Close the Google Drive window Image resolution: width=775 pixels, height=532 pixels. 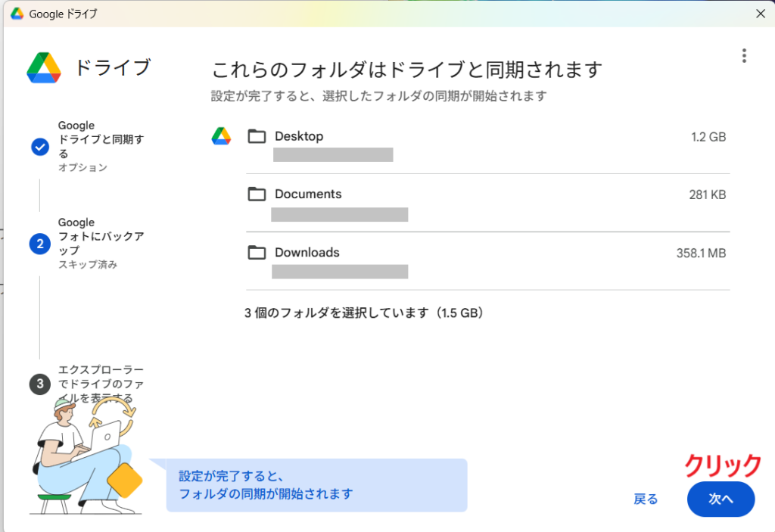(x=760, y=14)
